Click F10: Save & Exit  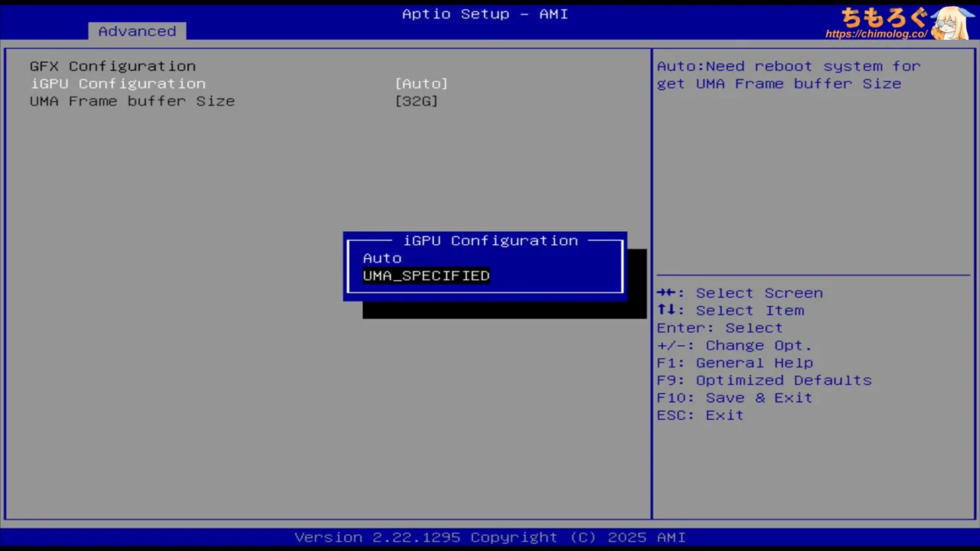coord(734,398)
